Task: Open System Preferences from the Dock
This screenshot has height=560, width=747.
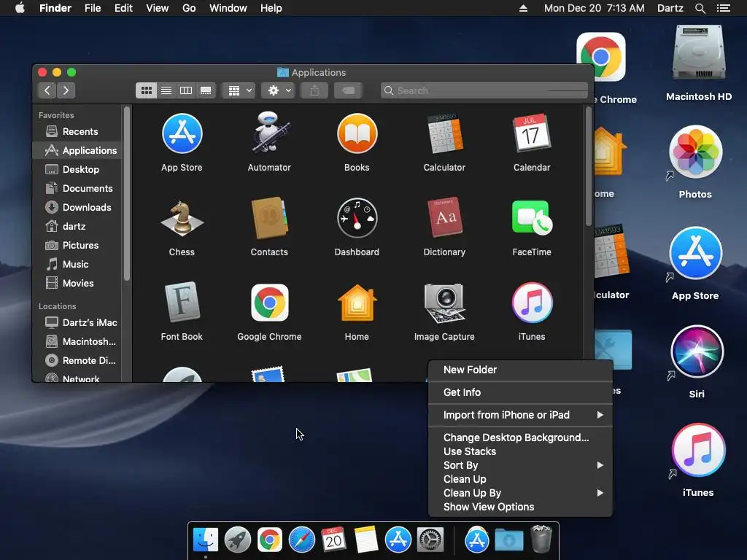Action: [430, 540]
